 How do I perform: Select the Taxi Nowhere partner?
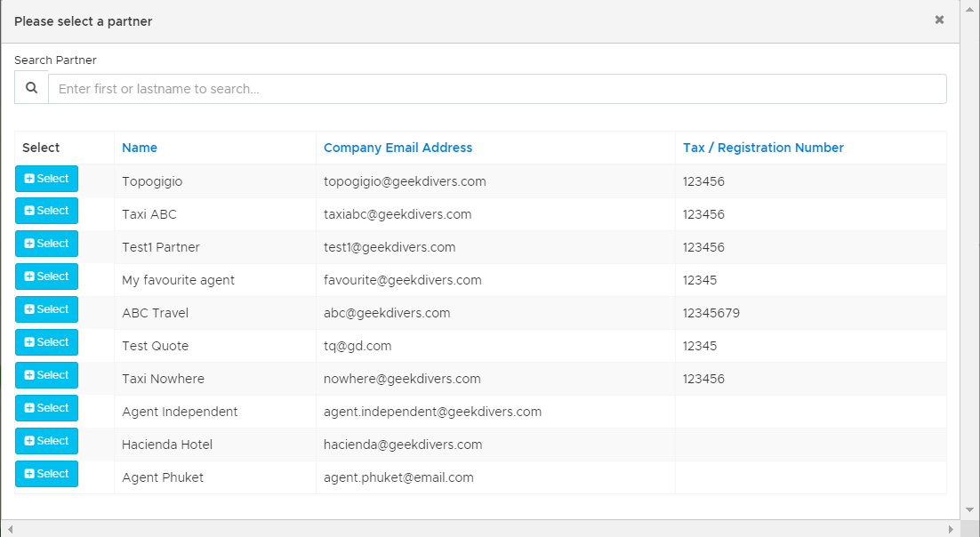pyautogui.click(x=47, y=375)
